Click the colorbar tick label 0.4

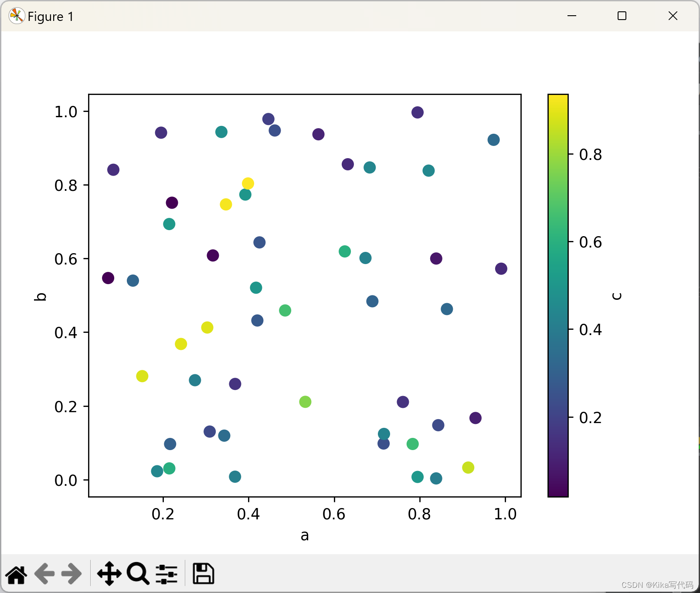(x=591, y=330)
